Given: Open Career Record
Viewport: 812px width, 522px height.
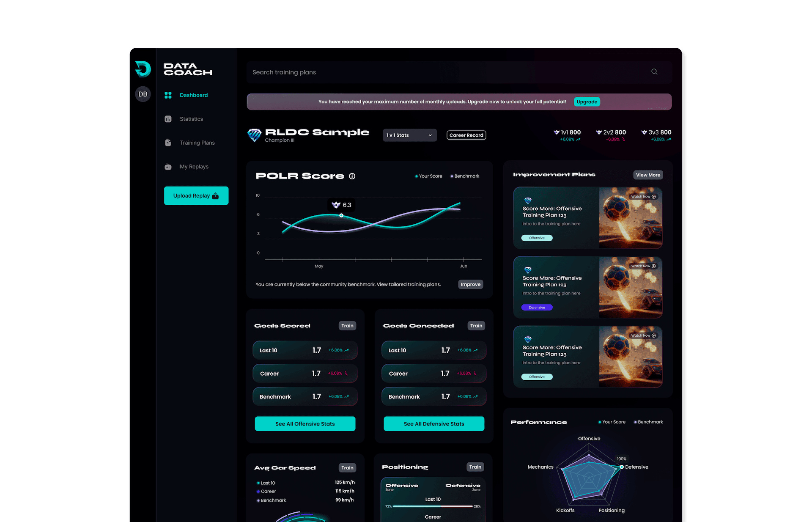Looking at the screenshot, I should (x=466, y=135).
